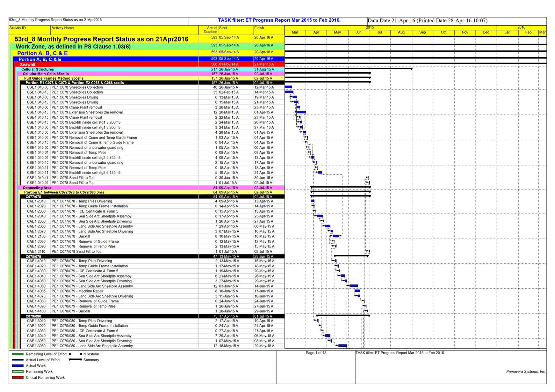Viewport: 555px width, 392px height.
Task: Click PE1 C079 Backfill inside cell stg2 6,134m3
Action: 86,173
